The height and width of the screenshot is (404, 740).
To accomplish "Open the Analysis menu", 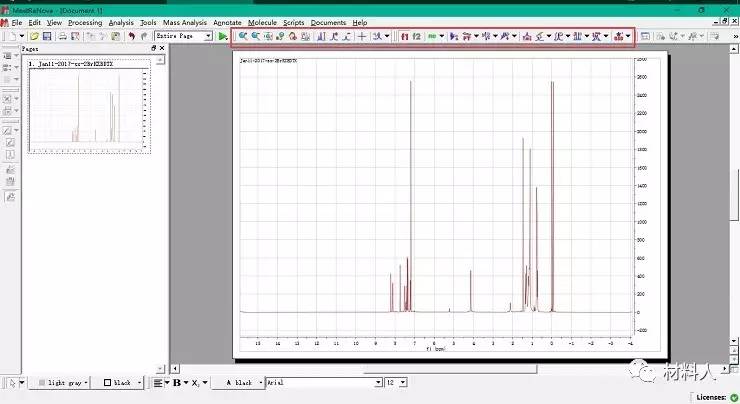I will point(121,22).
